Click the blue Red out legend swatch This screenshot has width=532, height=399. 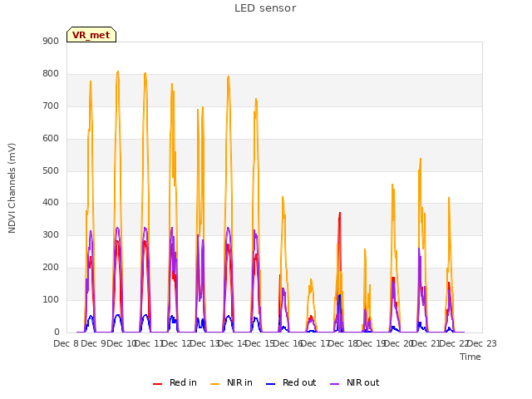tap(270, 384)
